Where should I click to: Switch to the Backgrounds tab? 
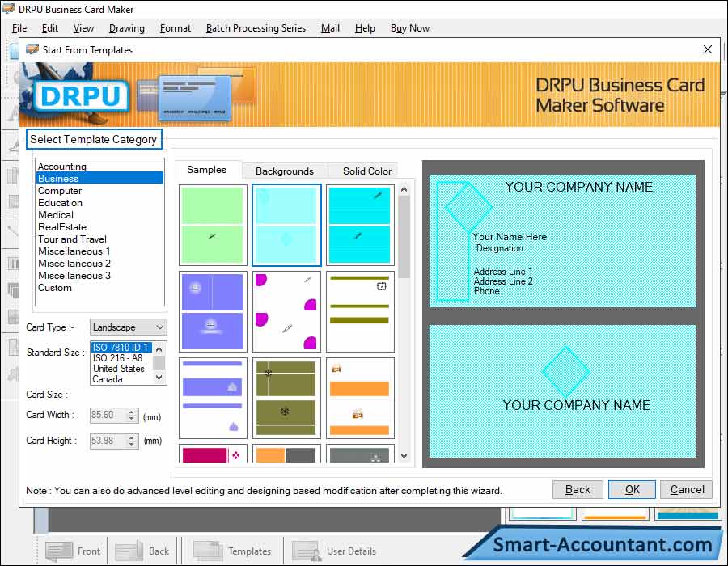[285, 171]
